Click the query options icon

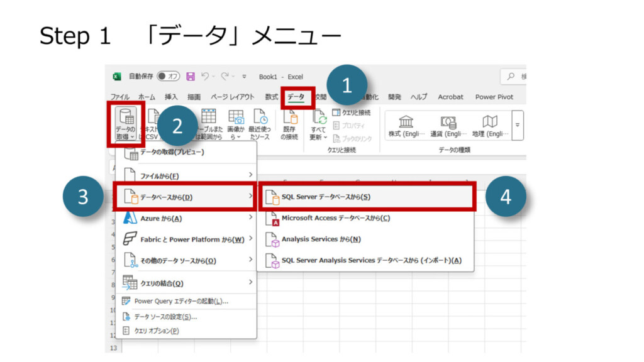pyautogui.click(x=126, y=331)
